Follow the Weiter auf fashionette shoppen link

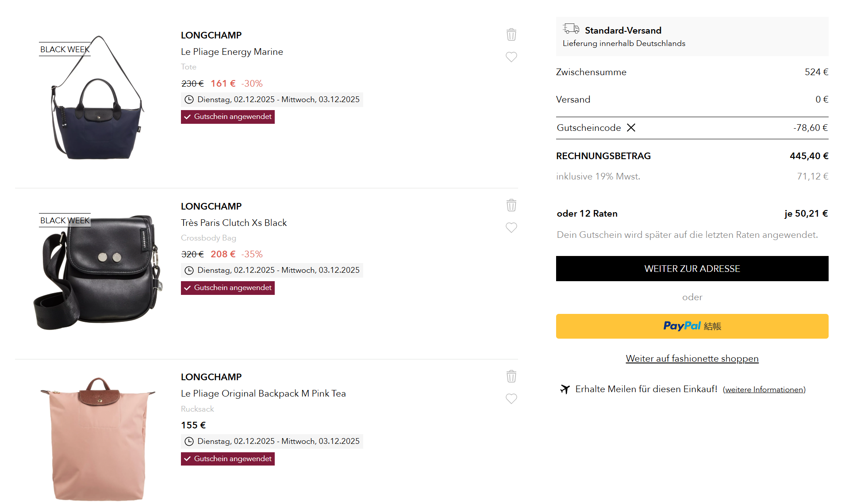point(692,359)
